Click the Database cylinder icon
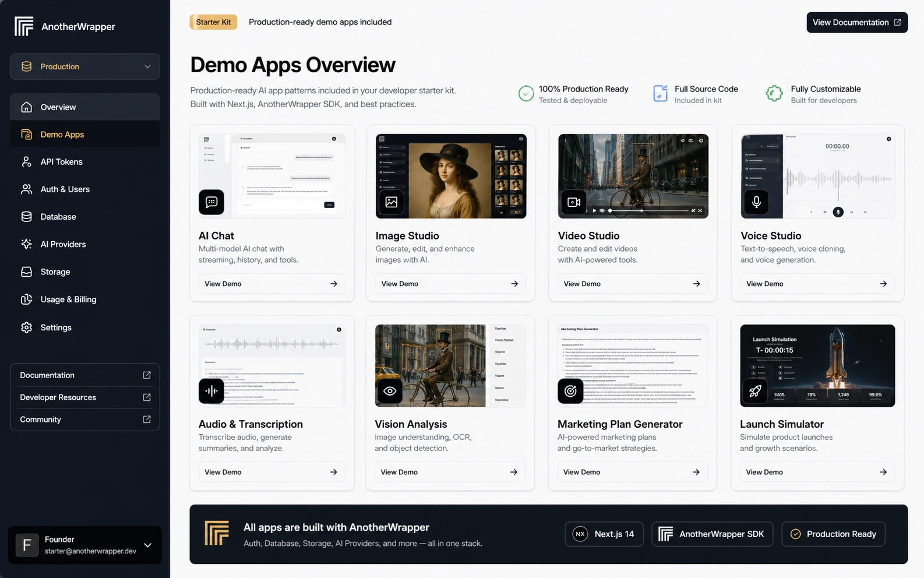The width and height of the screenshot is (924, 578). point(26,217)
